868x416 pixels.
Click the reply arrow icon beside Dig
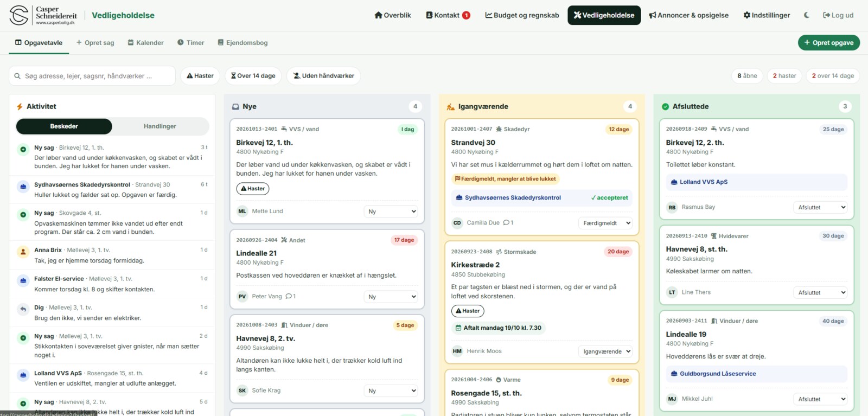23,309
